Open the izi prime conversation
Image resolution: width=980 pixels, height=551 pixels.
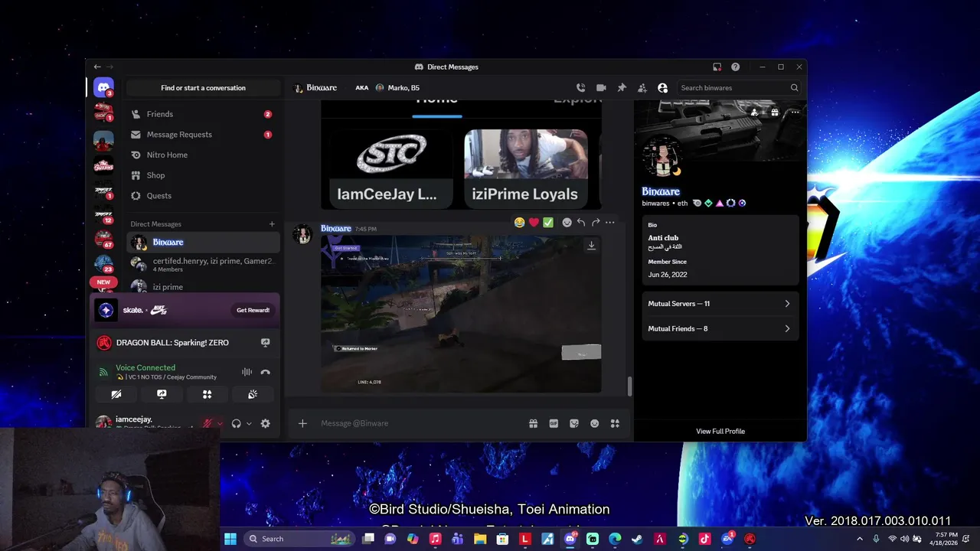click(x=203, y=287)
